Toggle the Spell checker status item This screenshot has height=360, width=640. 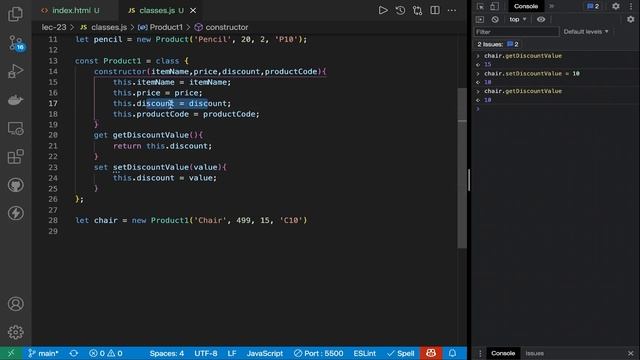tap(401, 353)
